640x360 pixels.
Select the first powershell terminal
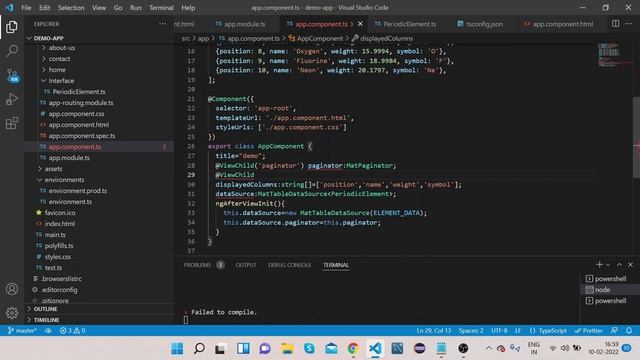(x=610, y=278)
